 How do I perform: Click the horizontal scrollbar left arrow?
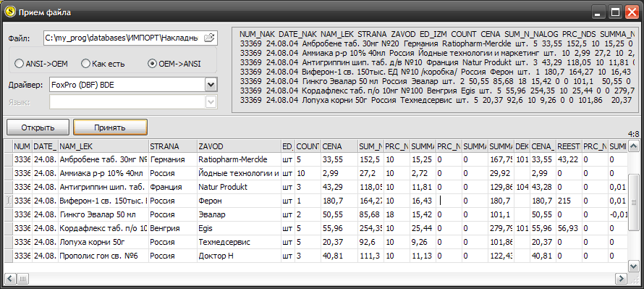tap(10, 279)
